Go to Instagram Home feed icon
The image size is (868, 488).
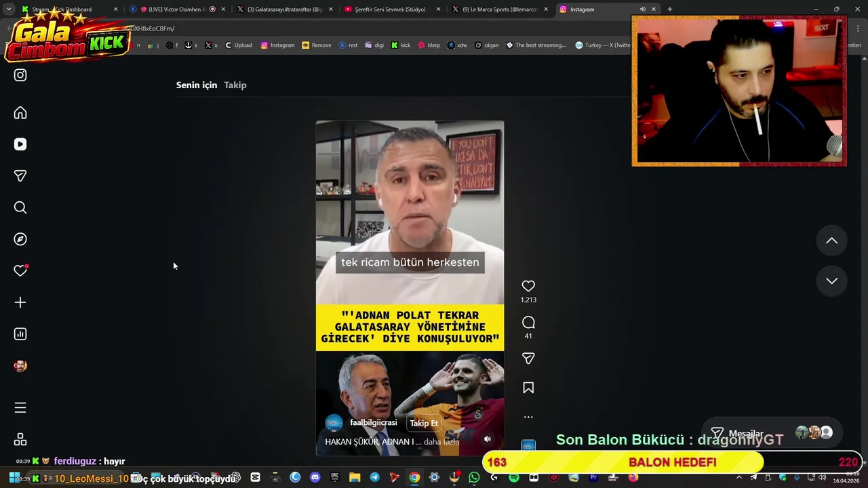[20, 113]
